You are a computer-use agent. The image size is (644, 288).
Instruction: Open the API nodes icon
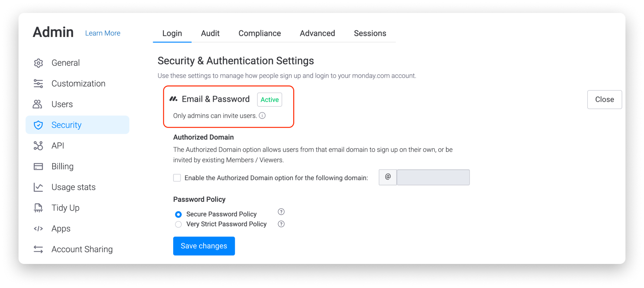(38, 146)
